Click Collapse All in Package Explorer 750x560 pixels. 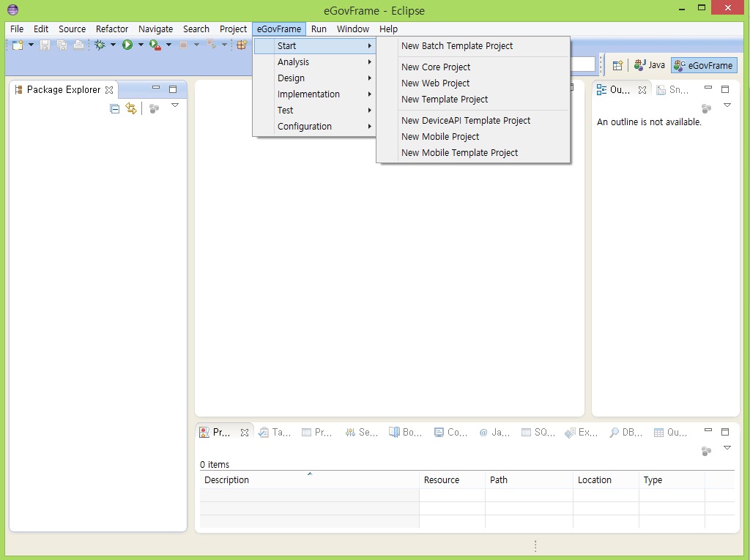114,108
